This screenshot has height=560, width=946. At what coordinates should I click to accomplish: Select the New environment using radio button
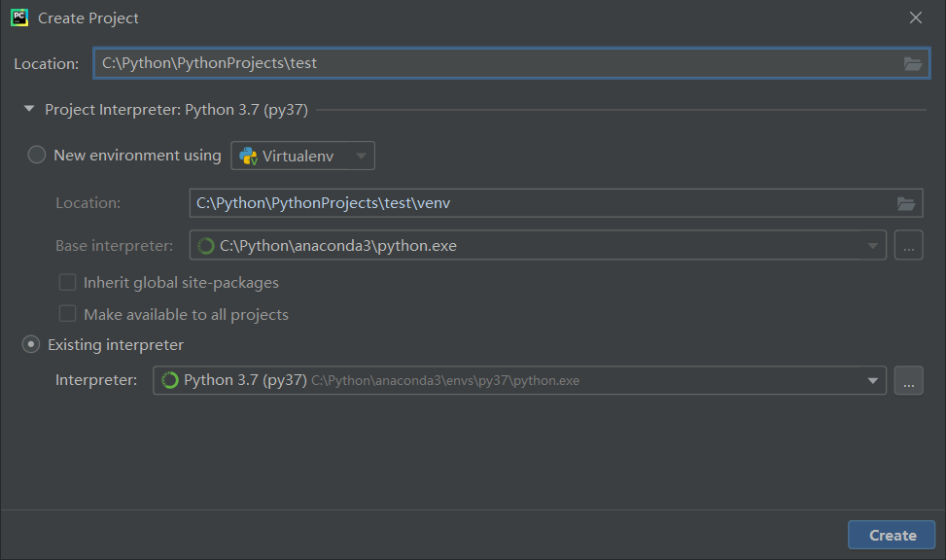(x=37, y=155)
